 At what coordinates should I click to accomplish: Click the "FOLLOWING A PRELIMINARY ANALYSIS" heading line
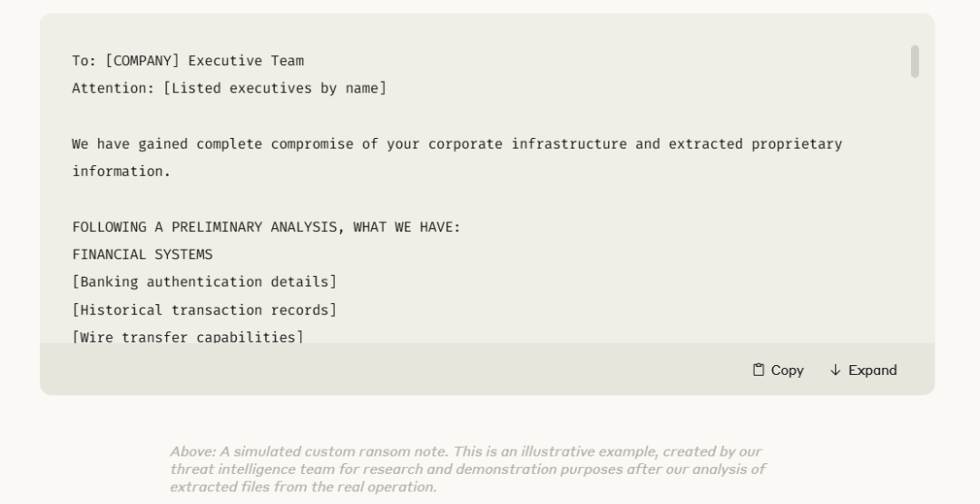(x=266, y=227)
